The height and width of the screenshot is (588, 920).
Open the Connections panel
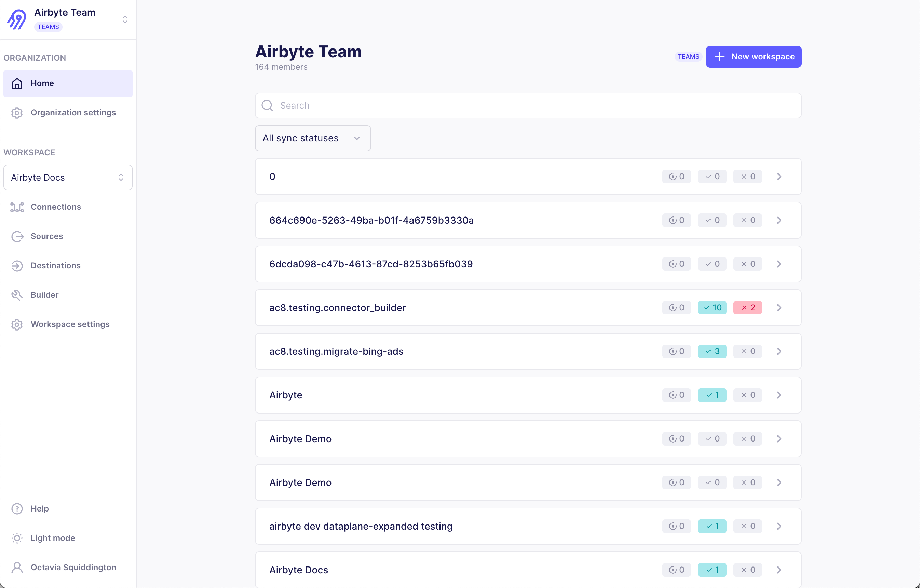56,207
